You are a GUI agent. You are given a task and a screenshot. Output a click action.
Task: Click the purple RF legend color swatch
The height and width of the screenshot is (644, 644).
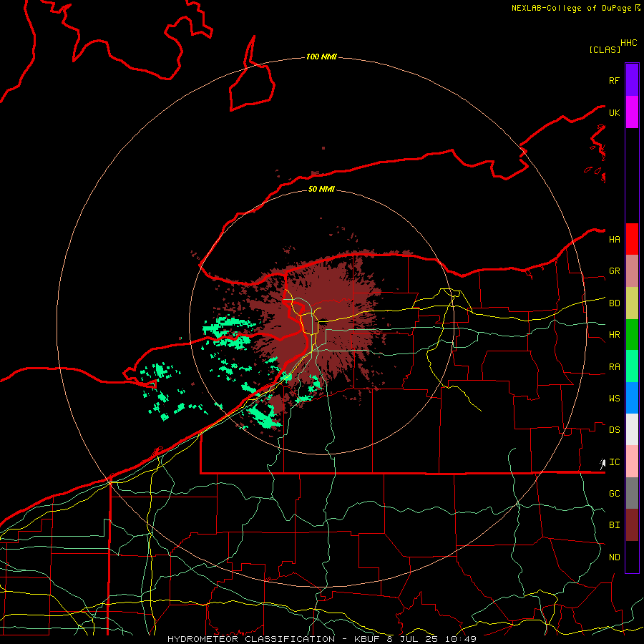click(x=632, y=80)
